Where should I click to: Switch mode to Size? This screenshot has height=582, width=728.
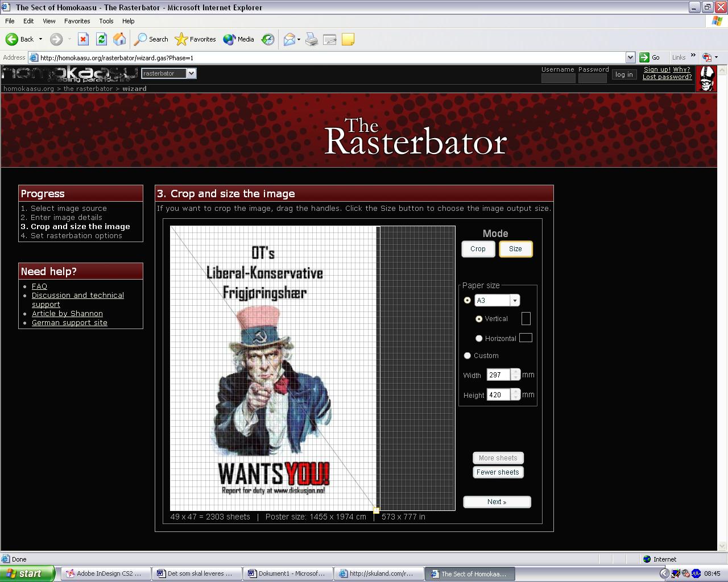coord(516,249)
